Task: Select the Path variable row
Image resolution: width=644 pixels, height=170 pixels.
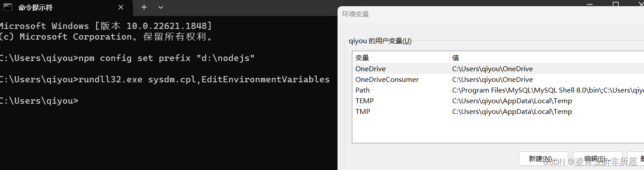Action: click(x=498, y=90)
